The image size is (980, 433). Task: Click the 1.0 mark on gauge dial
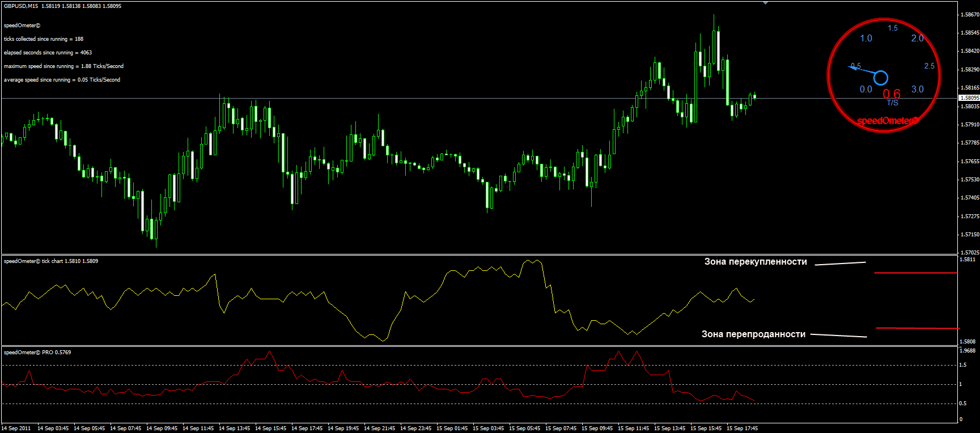(x=866, y=39)
